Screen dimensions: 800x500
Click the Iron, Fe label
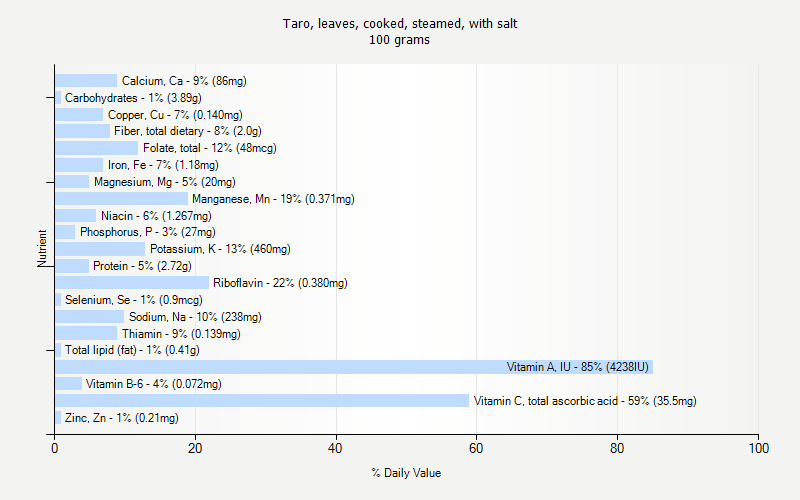coord(163,165)
